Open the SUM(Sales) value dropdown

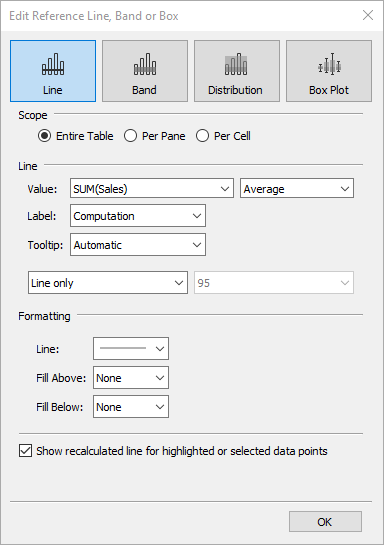(152, 188)
